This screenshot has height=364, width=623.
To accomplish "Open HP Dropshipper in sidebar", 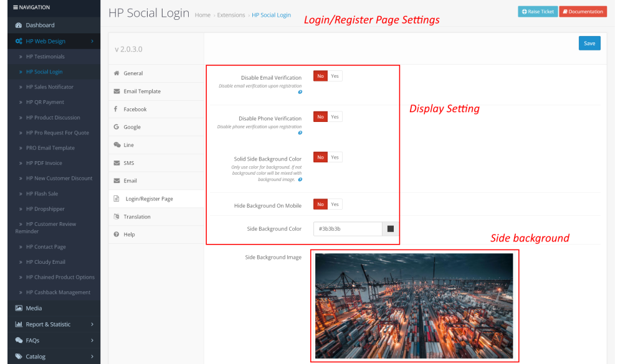I will [x=45, y=209].
